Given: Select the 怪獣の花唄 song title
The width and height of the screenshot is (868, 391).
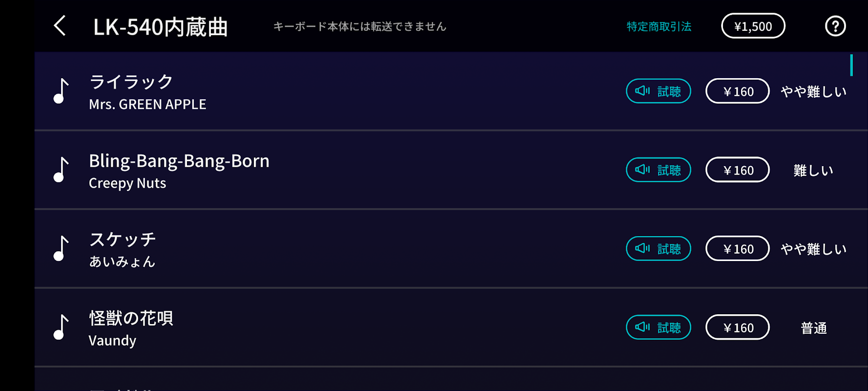Looking at the screenshot, I should [x=131, y=318].
